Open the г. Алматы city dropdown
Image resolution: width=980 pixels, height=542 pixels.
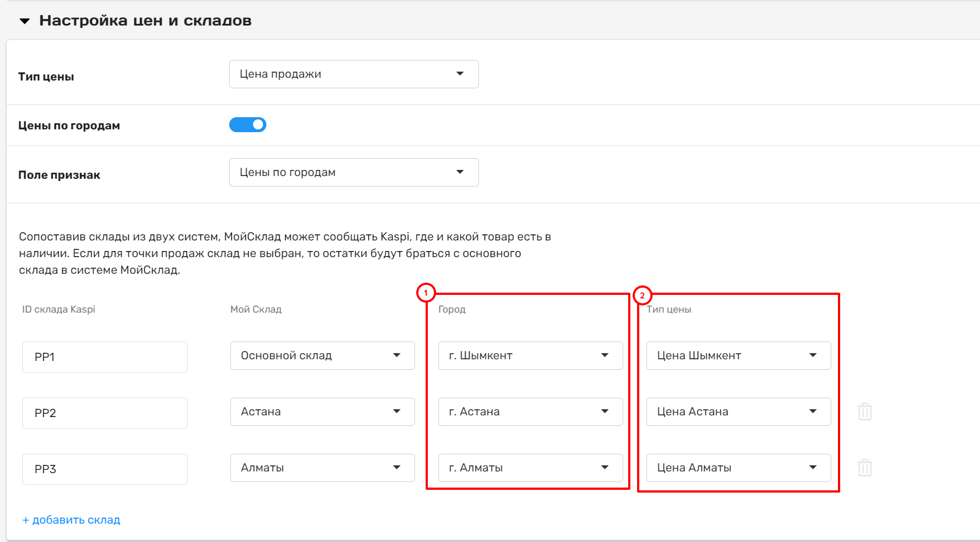(x=531, y=468)
